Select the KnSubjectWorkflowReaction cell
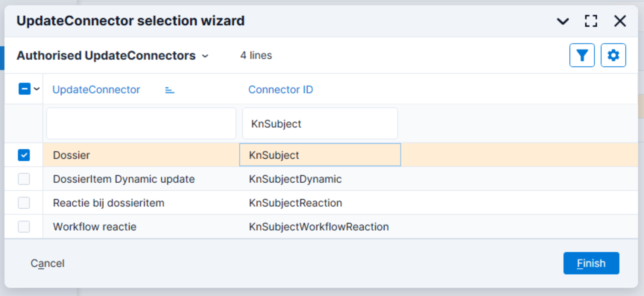 [319, 227]
